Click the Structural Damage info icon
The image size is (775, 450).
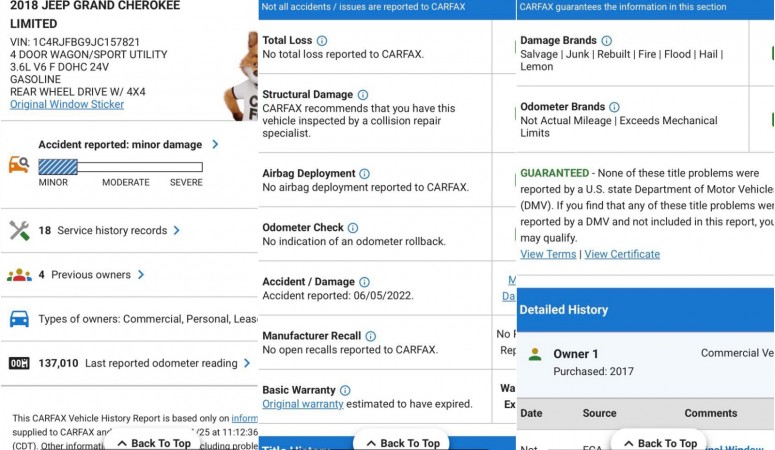tap(363, 94)
